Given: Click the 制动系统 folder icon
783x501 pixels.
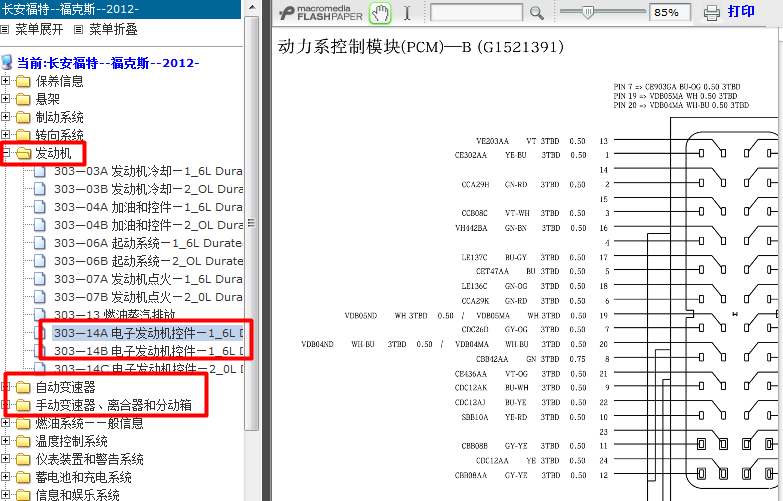Looking at the screenshot, I should (23, 117).
